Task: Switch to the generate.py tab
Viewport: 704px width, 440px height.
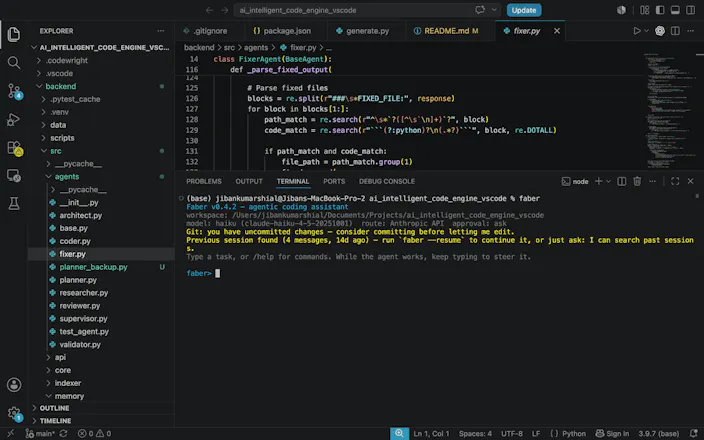Action: click(x=363, y=31)
